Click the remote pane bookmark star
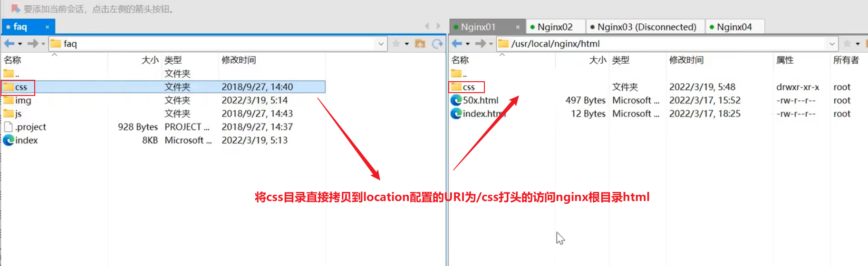The height and width of the screenshot is (266, 868). 847,44
